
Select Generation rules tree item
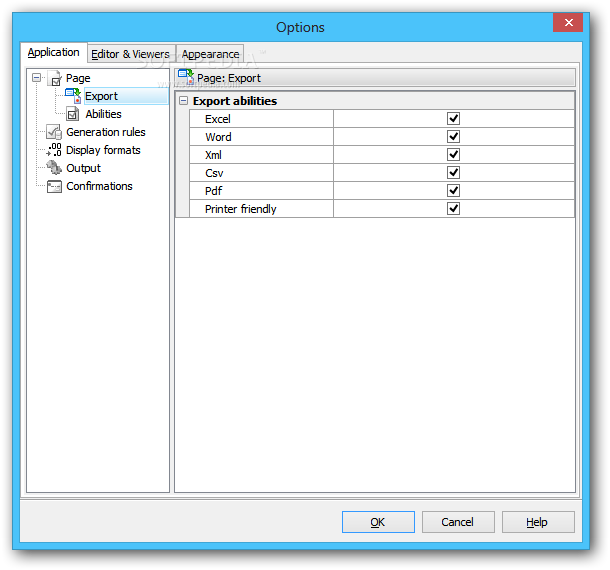(x=106, y=132)
